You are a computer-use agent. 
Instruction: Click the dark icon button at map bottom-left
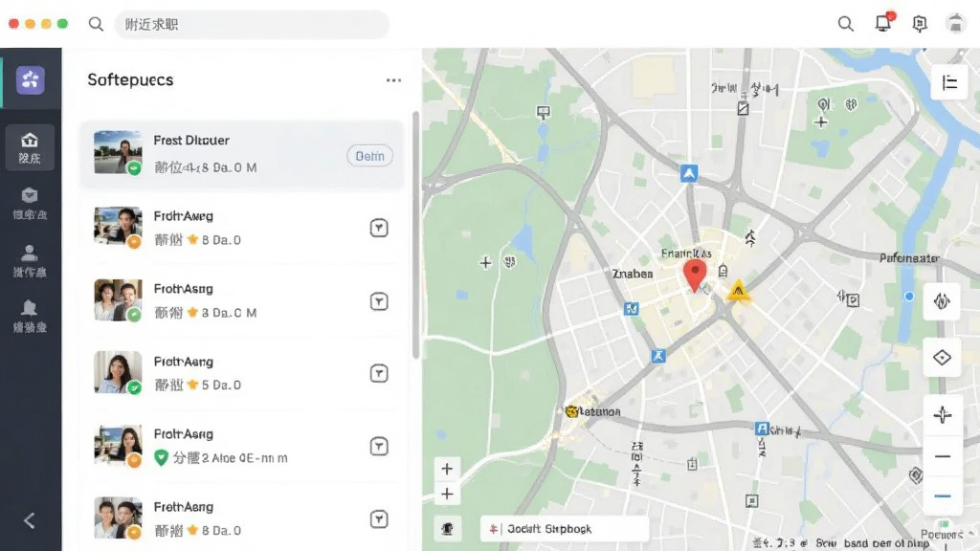448,528
